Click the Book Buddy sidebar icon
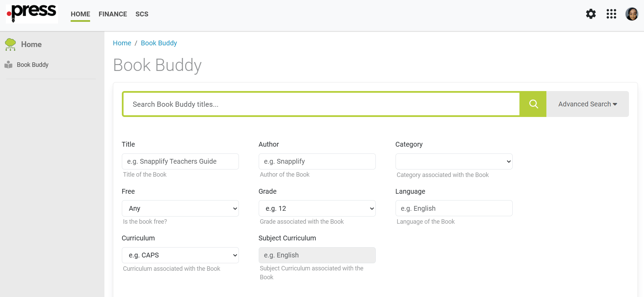The width and height of the screenshot is (644, 297). tap(9, 65)
